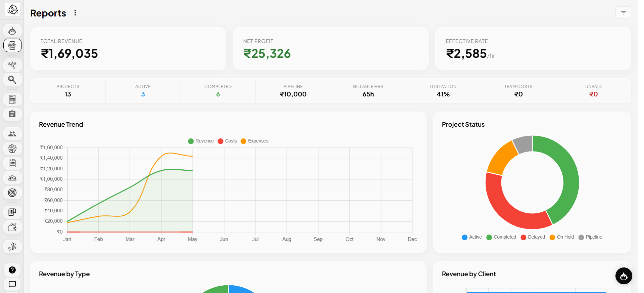
Task: Toggle Active in Project Status legend
Action: click(472, 237)
